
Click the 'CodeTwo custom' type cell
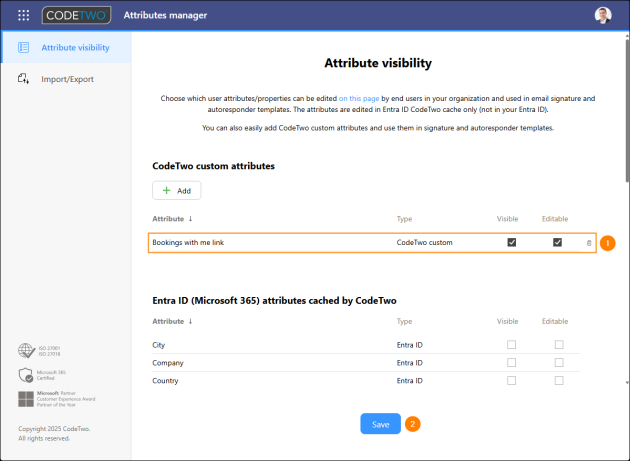point(424,242)
